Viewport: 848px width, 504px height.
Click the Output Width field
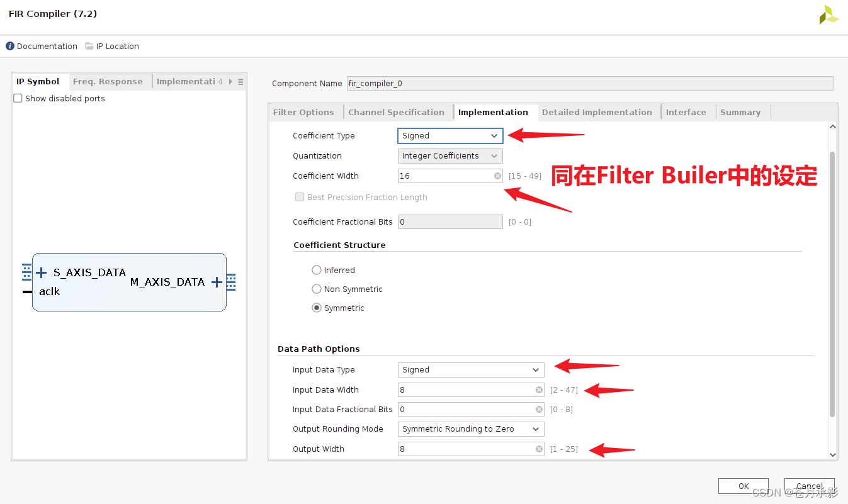pyautogui.click(x=471, y=449)
